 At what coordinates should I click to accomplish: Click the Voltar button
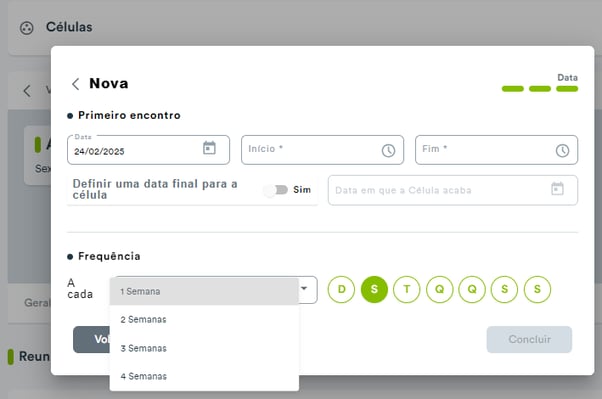(92, 339)
